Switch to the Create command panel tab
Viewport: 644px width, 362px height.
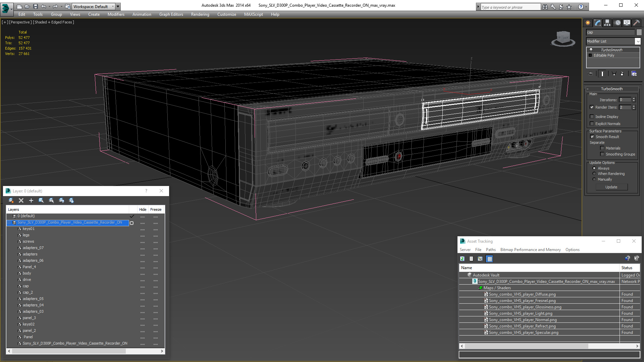pyautogui.click(x=588, y=22)
